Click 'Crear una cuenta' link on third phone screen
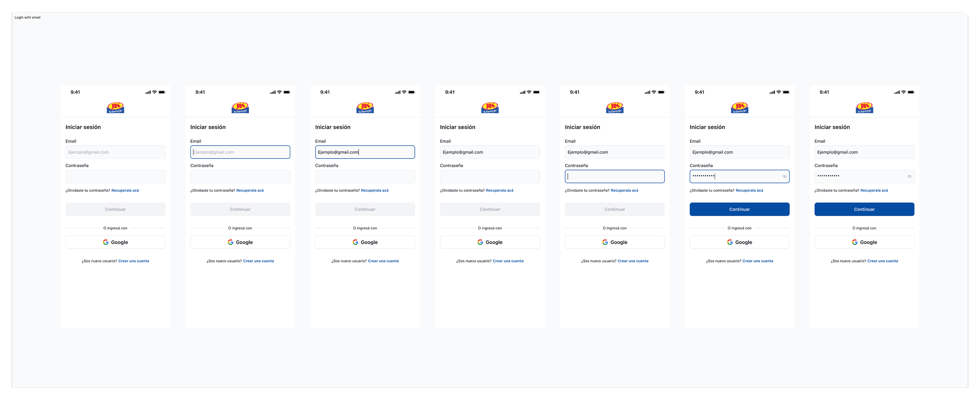 [x=384, y=261]
